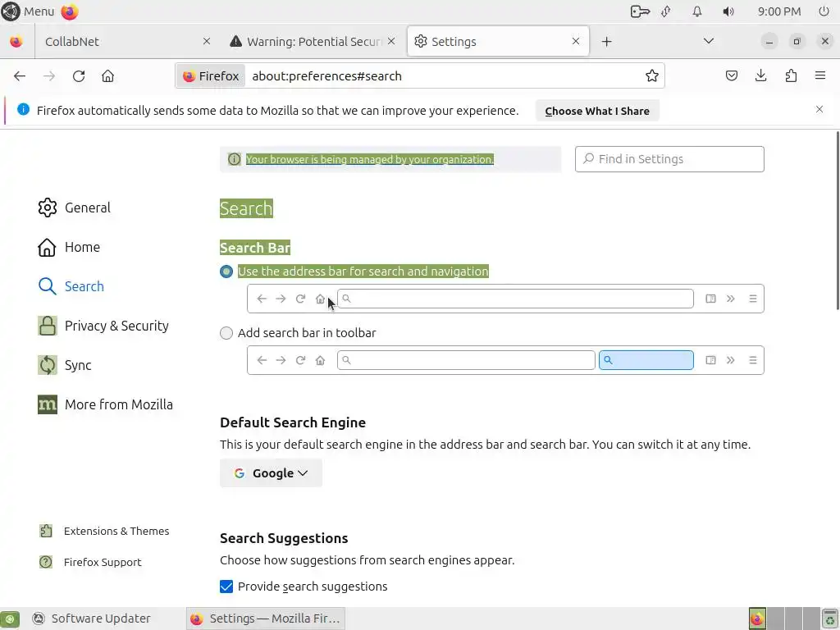Open the Extensions puzzle icon
Image resolution: width=840 pixels, height=630 pixels.
click(791, 75)
